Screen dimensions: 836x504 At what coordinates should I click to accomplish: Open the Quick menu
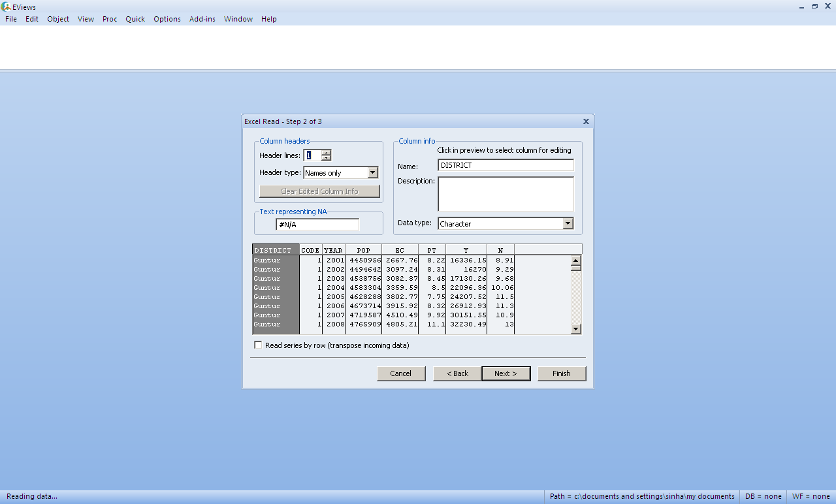(x=135, y=19)
